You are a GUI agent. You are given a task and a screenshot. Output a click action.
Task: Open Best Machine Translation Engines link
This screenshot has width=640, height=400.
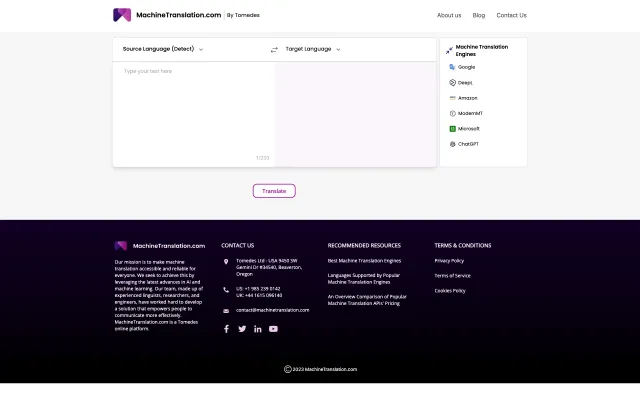coord(364,260)
